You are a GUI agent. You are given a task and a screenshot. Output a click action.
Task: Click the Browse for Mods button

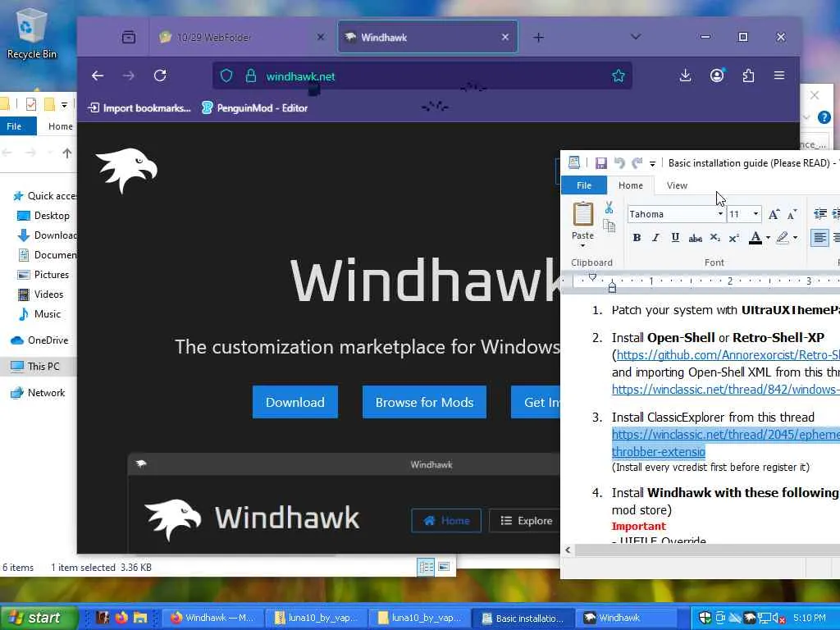424,402
